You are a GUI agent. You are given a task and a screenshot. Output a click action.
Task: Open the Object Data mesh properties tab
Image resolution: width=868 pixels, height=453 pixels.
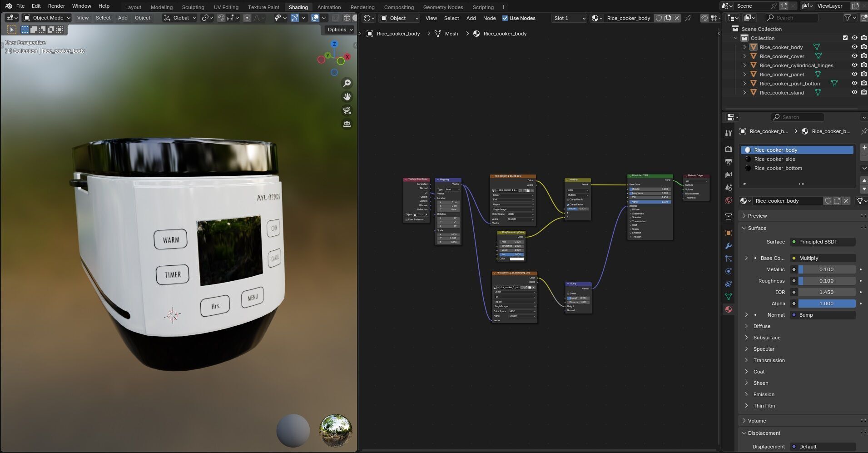pyautogui.click(x=729, y=297)
